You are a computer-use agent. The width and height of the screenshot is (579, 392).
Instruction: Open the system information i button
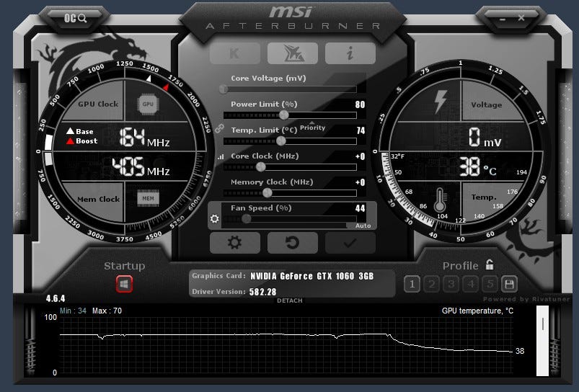click(x=350, y=53)
